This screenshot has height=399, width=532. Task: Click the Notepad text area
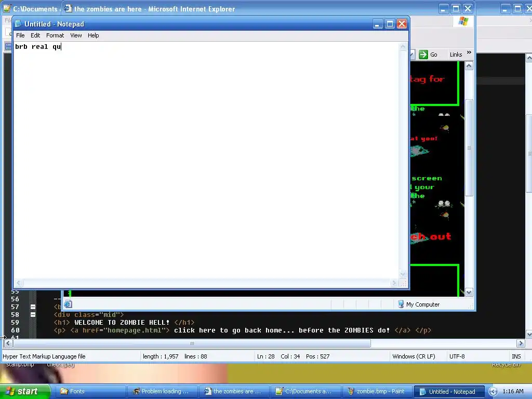[206, 159]
